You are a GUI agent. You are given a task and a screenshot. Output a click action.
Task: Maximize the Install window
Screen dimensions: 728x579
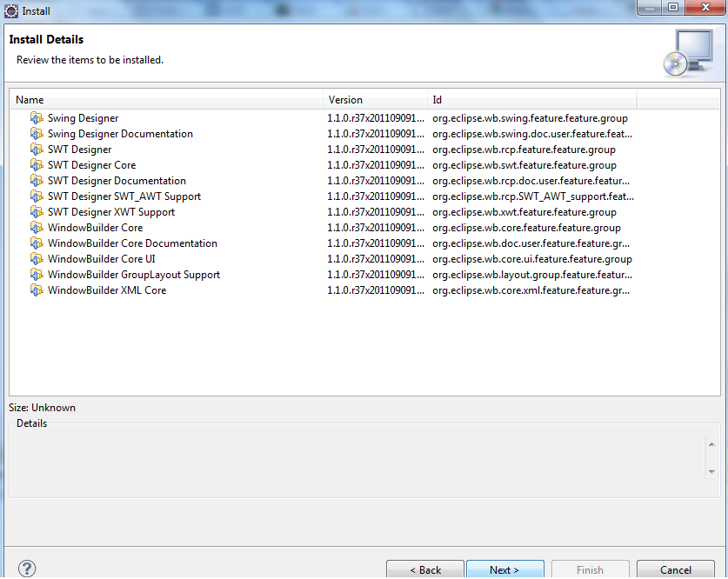point(672,8)
